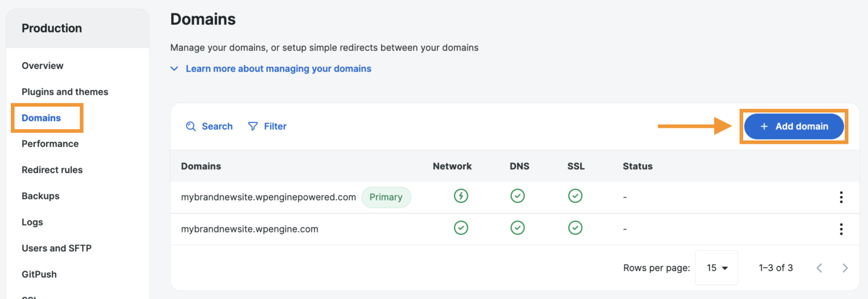Click SSL checkmark icon for mybrandnewsite.wpengine.com

coord(575,228)
